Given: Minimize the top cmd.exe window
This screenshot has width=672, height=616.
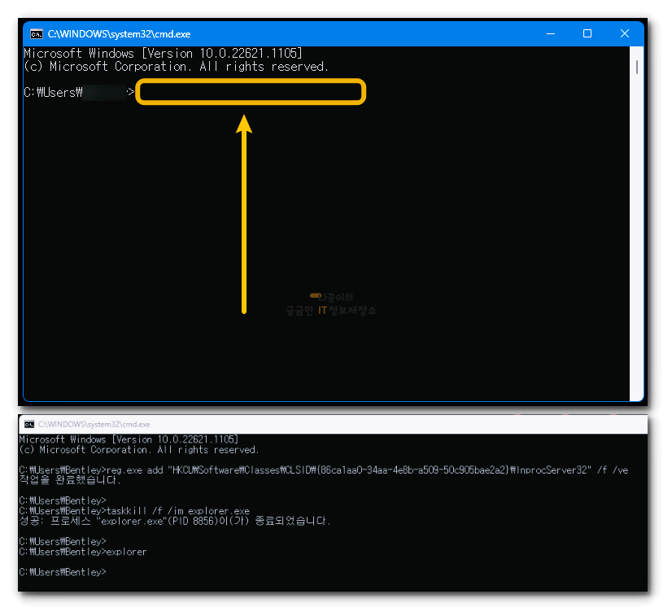Looking at the screenshot, I should click(551, 33).
